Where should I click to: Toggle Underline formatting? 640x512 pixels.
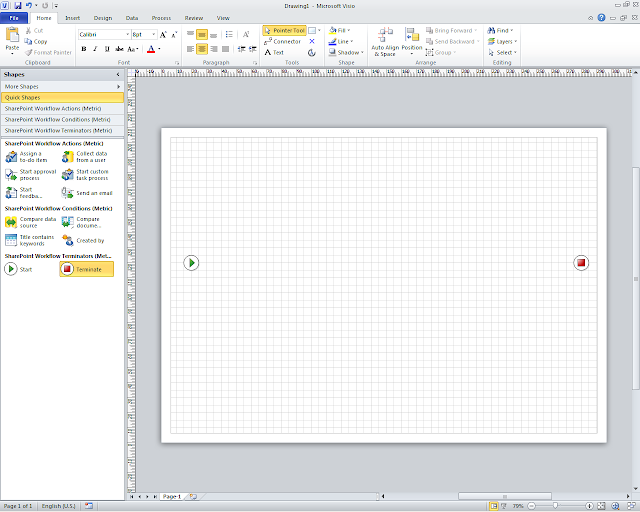tap(107, 49)
